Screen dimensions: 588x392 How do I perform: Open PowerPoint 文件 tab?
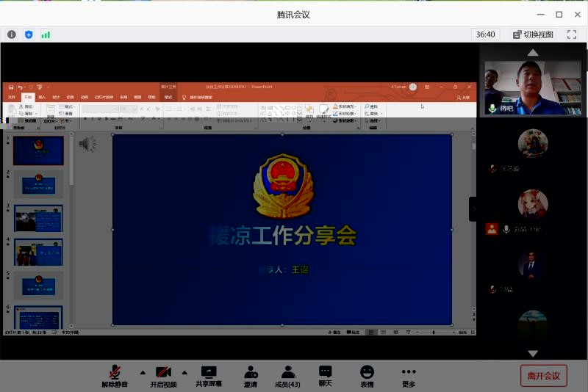[x=12, y=98]
